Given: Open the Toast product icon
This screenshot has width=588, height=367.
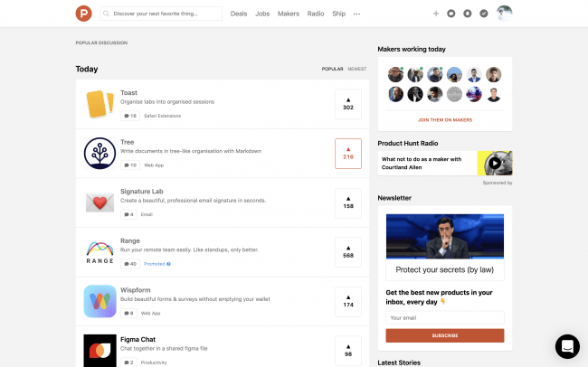Looking at the screenshot, I should pos(100,104).
